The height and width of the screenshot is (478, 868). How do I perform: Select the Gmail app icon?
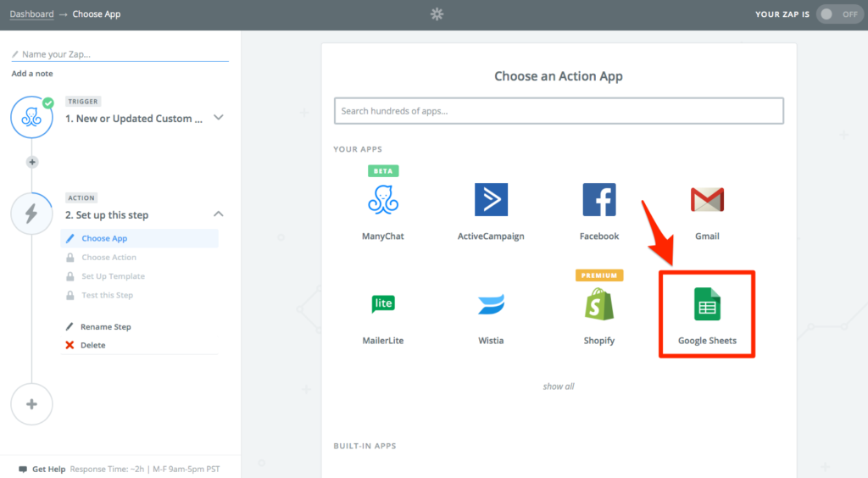(x=707, y=200)
